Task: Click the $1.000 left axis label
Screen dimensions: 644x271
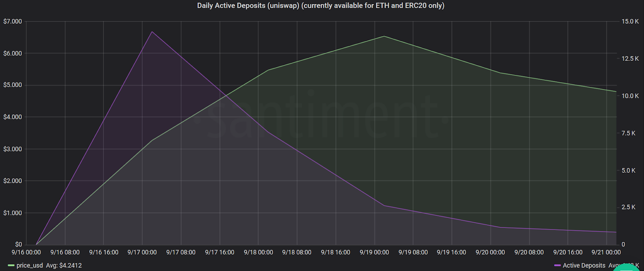Action: tap(12, 213)
